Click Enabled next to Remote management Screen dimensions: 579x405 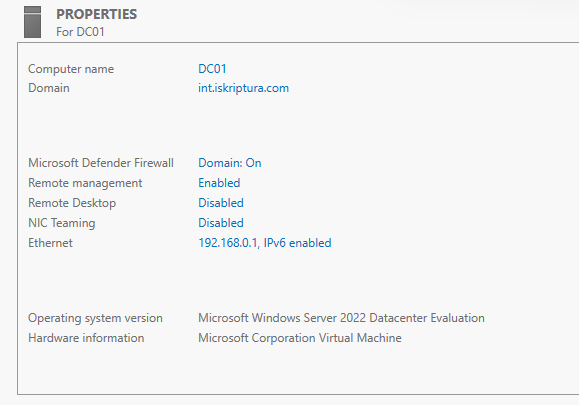[x=219, y=183]
